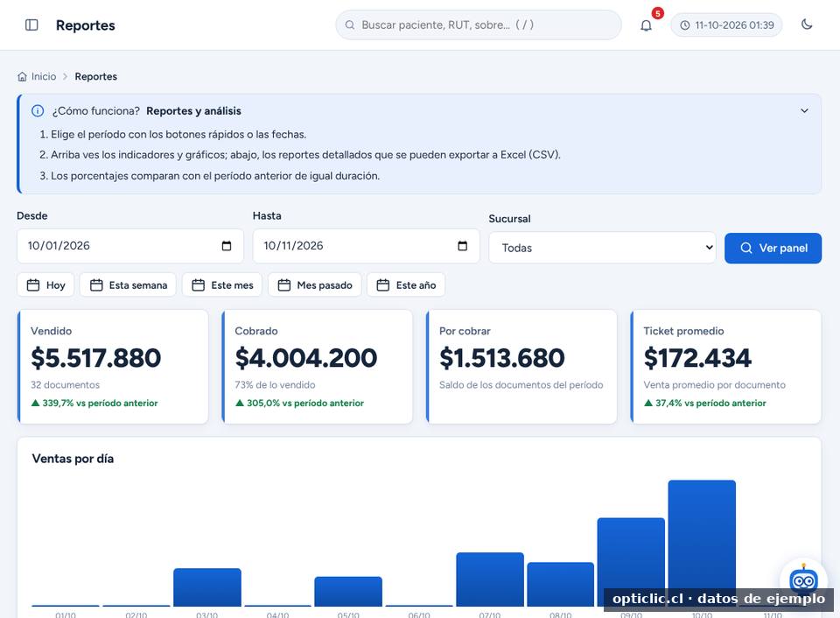Switch to dark mode moon icon
840x618 pixels.
tap(806, 25)
